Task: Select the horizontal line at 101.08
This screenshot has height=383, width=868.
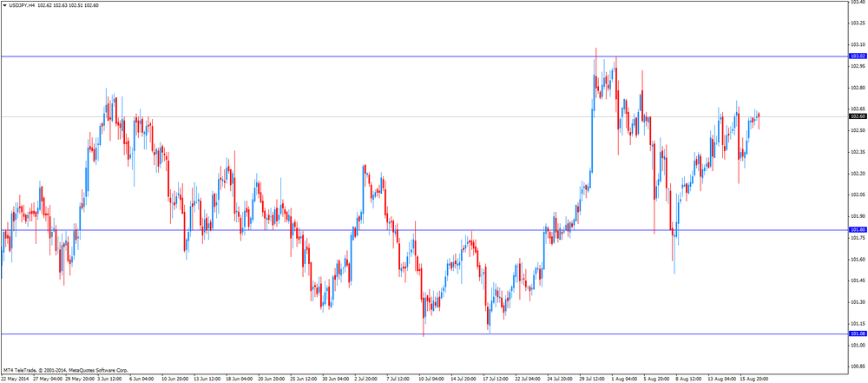Action: [424, 333]
